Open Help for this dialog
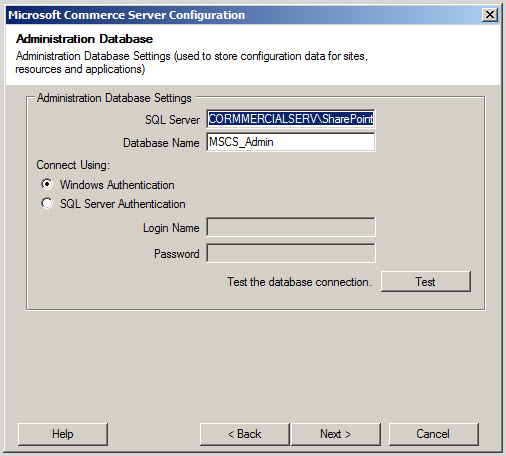This screenshot has height=456, width=506. coord(63,434)
